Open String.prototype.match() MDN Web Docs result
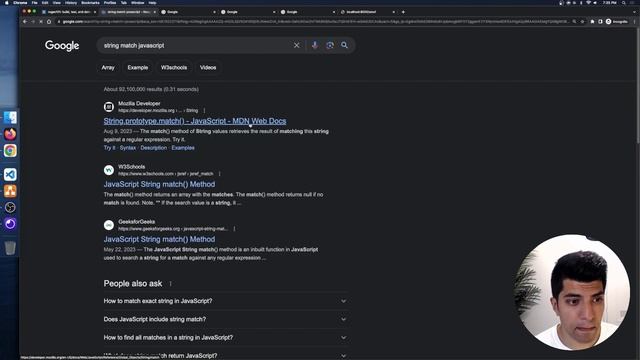Image resolution: width=640 pixels, height=360 pixels. click(x=195, y=121)
